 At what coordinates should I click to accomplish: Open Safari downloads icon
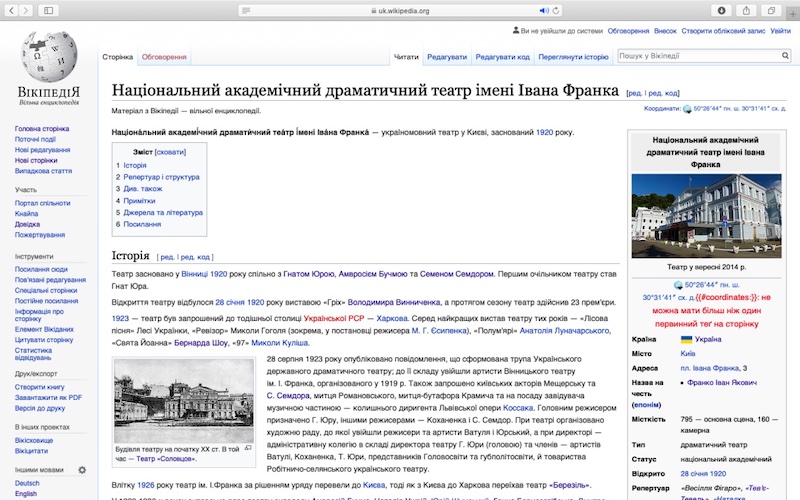coord(721,10)
